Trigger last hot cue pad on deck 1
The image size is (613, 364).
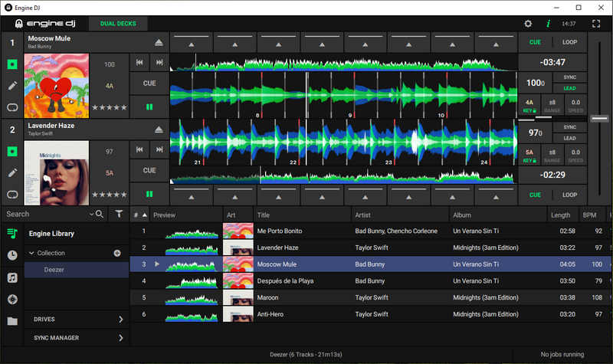(x=496, y=42)
